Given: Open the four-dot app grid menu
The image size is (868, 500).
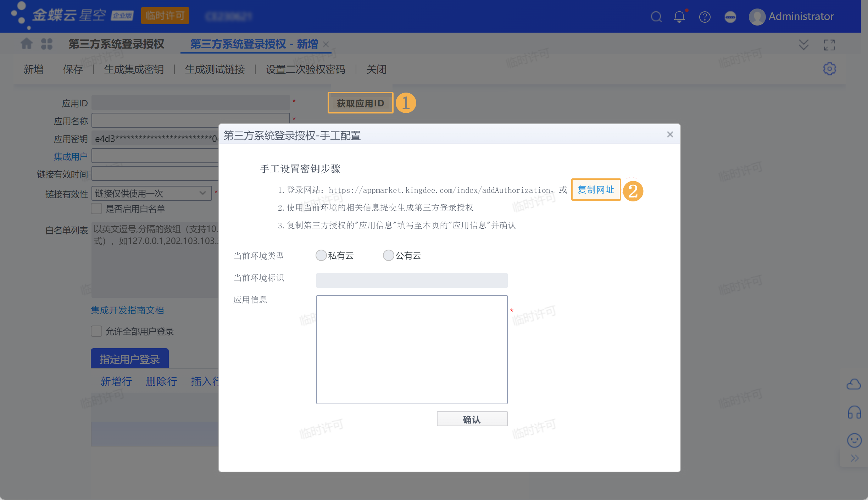Looking at the screenshot, I should pos(46,44).
